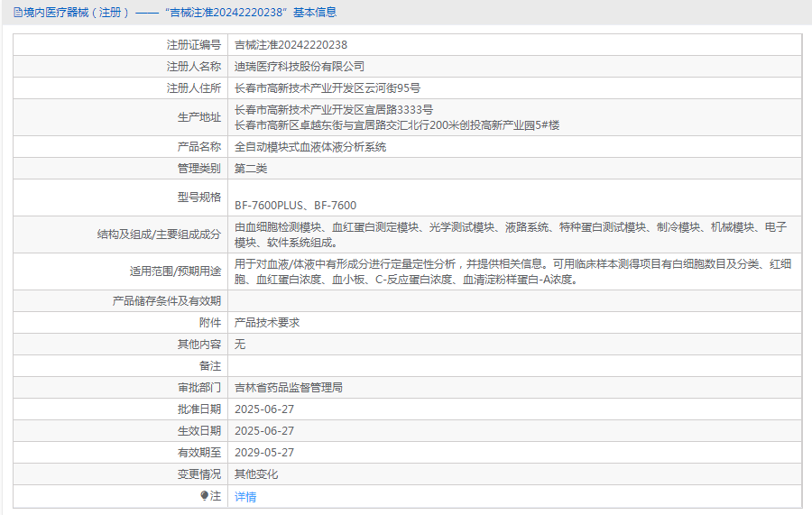Click registrant name 迪瑞医疗科技股份有限公司

point(300,67)
